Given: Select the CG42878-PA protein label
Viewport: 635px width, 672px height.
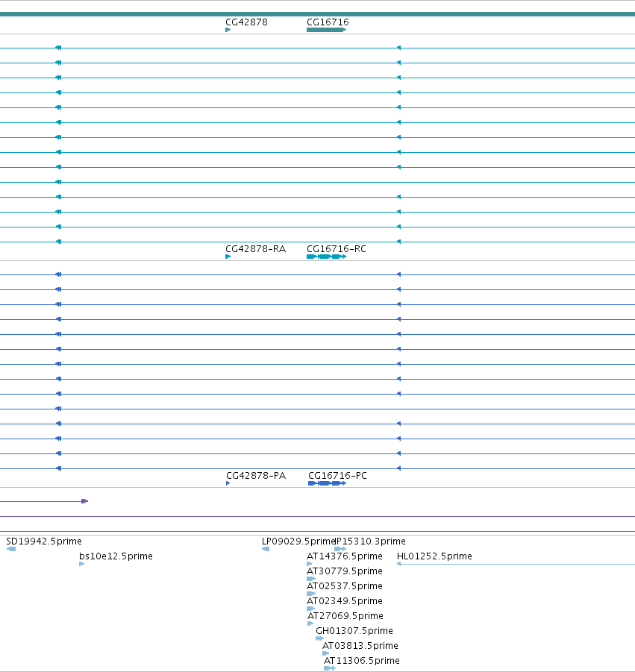Looking at the screenshot, I should pyautogui.click(x=256, y=476).
